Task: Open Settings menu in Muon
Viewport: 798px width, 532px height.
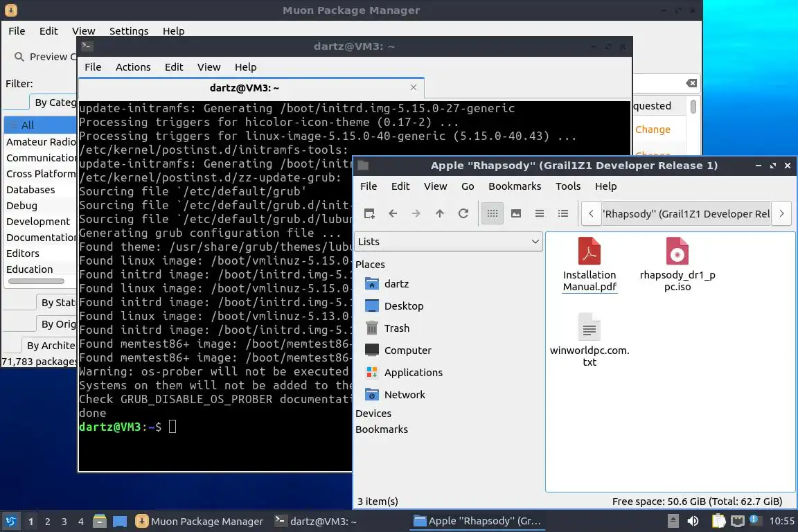Action: point(129,31)
